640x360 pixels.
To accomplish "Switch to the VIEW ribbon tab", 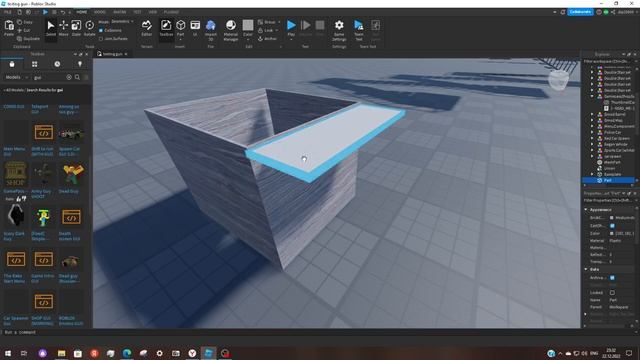I will point(153,12).
